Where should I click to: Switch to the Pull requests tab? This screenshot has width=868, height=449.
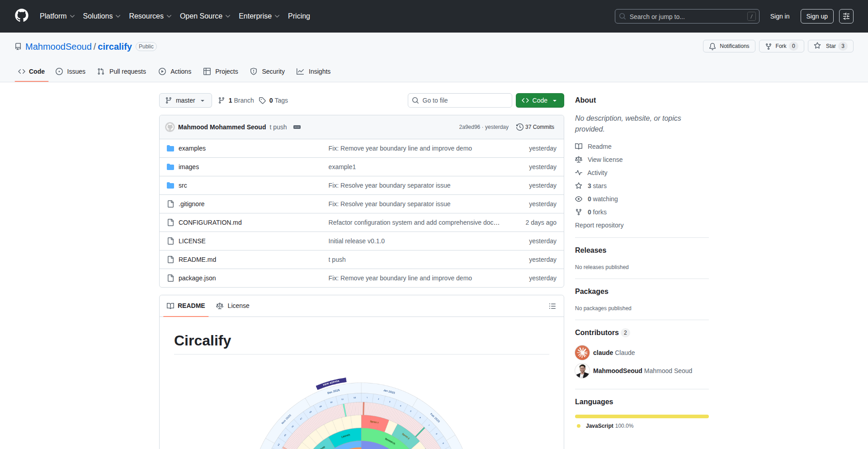122,71
